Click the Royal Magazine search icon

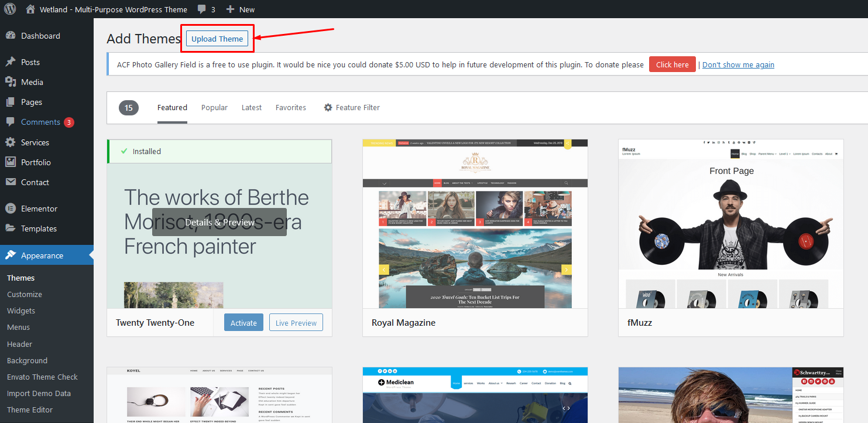(567, 183)
